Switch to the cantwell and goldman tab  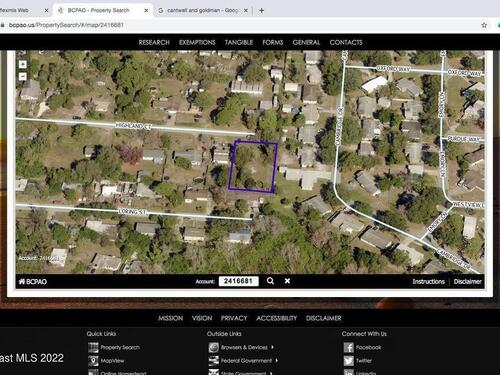click(x=202, y=11)
